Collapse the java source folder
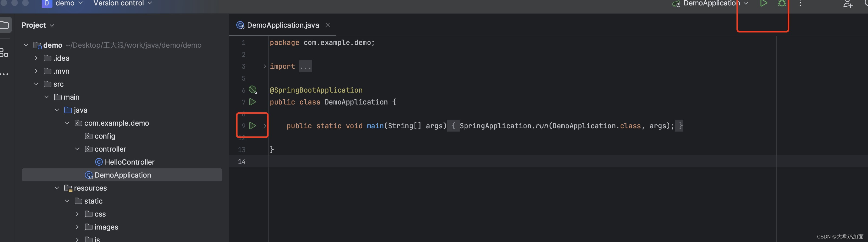 57,110
